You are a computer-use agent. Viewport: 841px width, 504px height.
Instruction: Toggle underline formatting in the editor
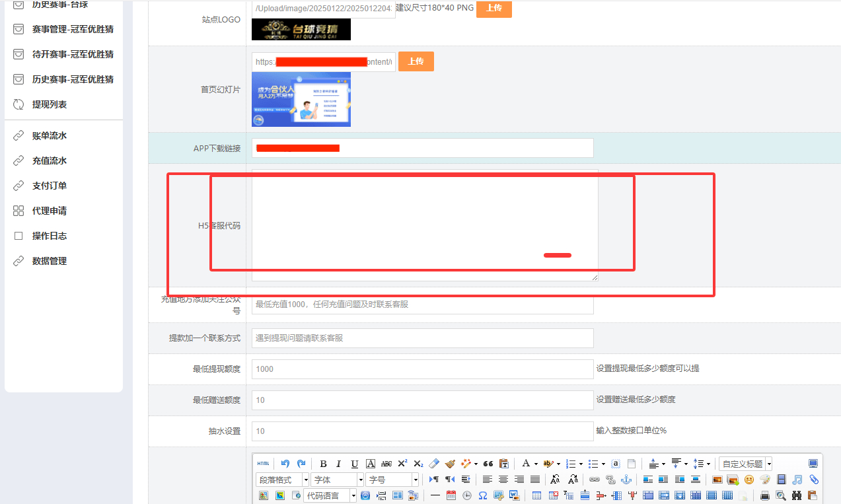coord(355,464)
